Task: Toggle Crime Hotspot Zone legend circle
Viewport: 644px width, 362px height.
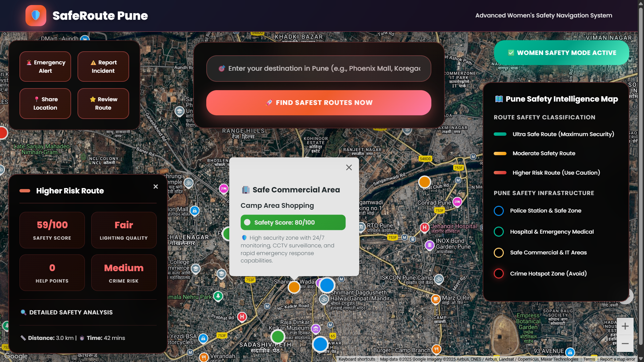Action: point(499,274)
